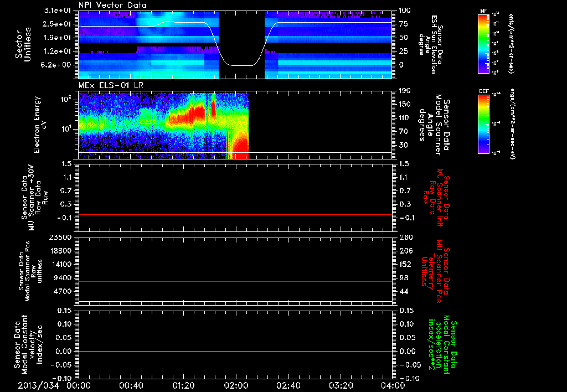Click the green zero-velocity line in the bottom panel
The image size is (567, 392).
(235, 352)
